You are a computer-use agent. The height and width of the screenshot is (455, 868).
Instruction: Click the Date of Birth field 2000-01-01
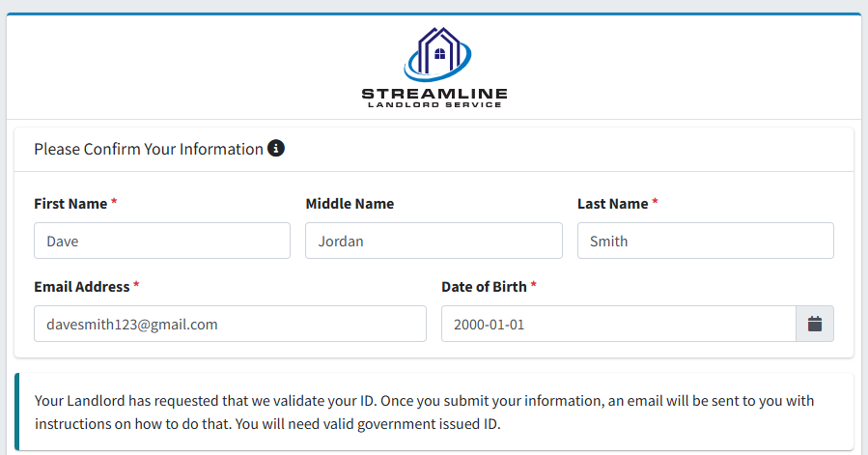[619, 324]
